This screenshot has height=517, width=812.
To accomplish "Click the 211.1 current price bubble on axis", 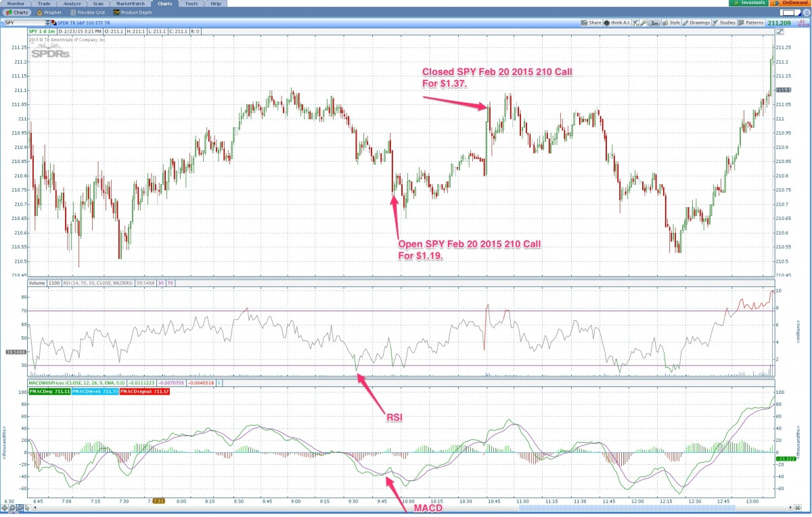I will pos(783,90).
